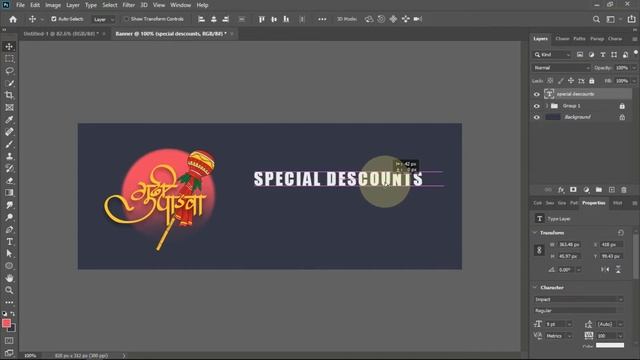The height and width of the screenshot is (360, 640).
Task: Select the Dodge tool
Action: click(9, 217)
